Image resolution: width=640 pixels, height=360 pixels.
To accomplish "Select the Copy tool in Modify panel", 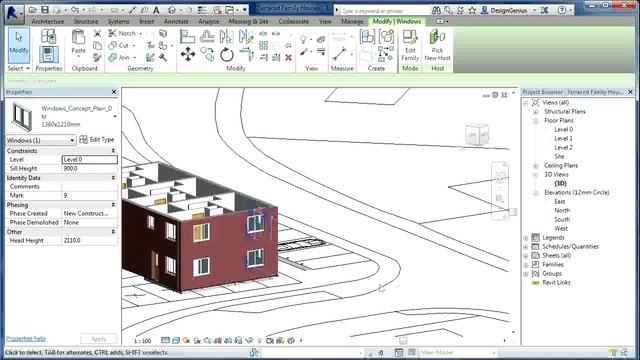I will (x=207, y=54).
